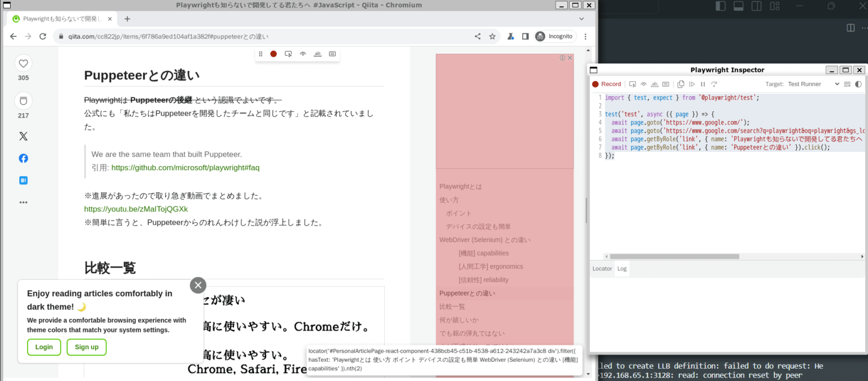Click Chromium forward arrow
This screenshot has height=381, width=868.
tap(28, 36)
